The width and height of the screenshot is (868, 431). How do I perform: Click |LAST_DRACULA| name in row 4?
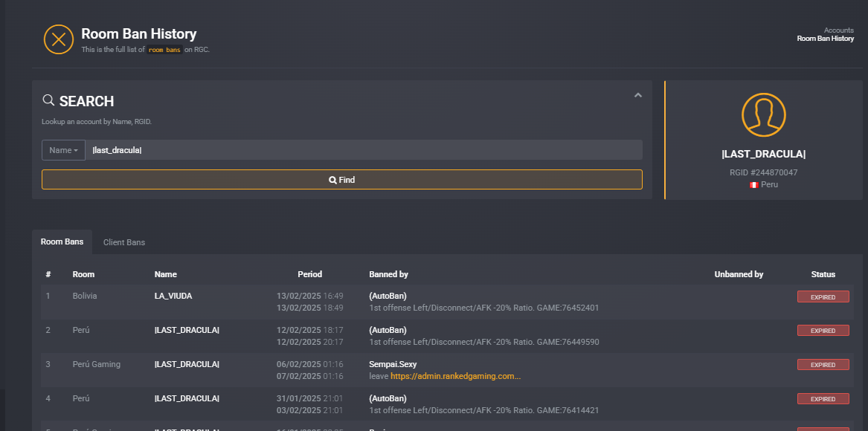point(187,398)
